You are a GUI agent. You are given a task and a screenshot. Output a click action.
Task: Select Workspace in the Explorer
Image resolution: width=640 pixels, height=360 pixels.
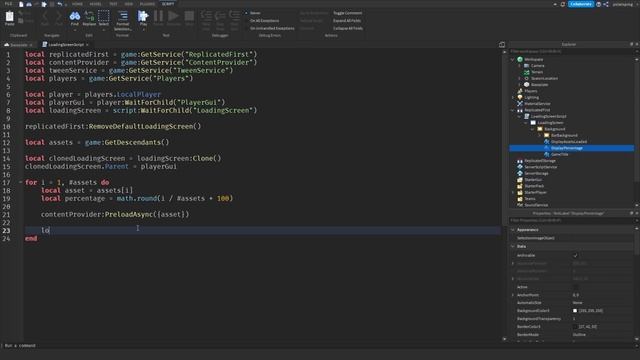[533, 59]
